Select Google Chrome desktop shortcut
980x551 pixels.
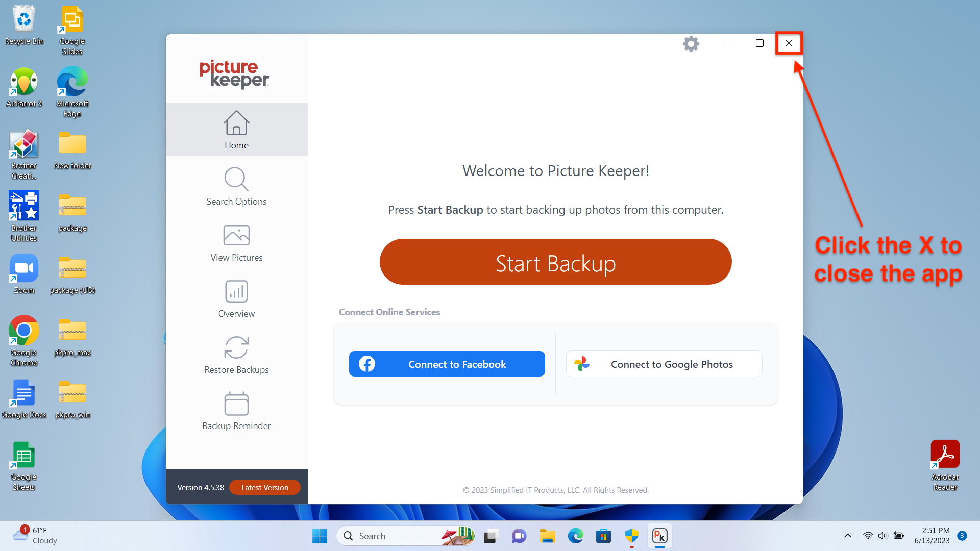[24, 341]
